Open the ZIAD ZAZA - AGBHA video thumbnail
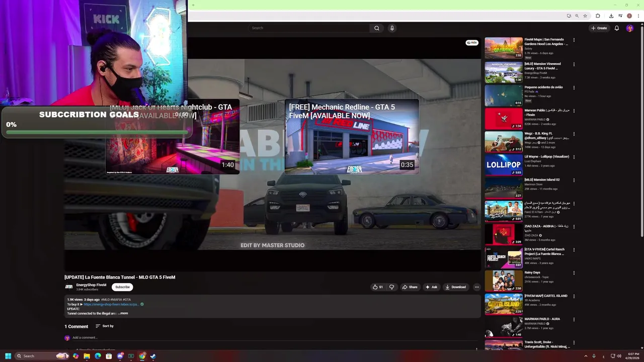The image size is (644, 362). [x=504, y=234]
